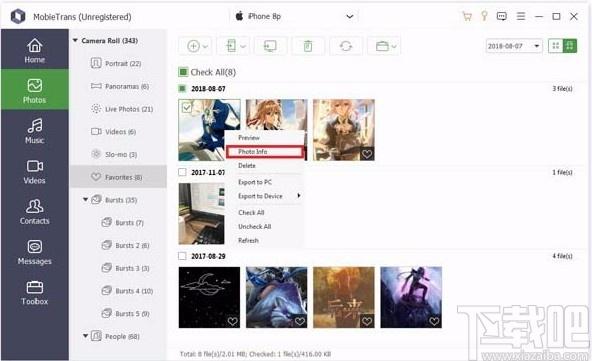Viewport: 592px width, 361px height.
Task: Click heart icon on the third 2018-08-07 photo
Action: coord(367,154)
